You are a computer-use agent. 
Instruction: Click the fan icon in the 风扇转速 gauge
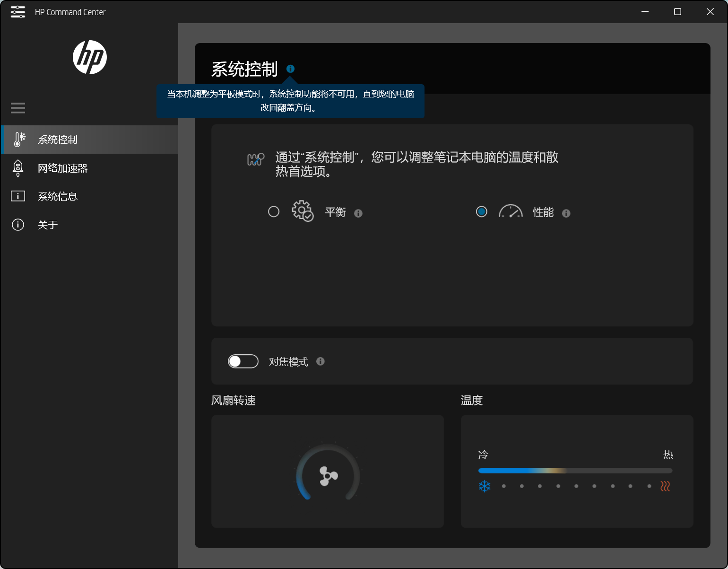point(328,476)
